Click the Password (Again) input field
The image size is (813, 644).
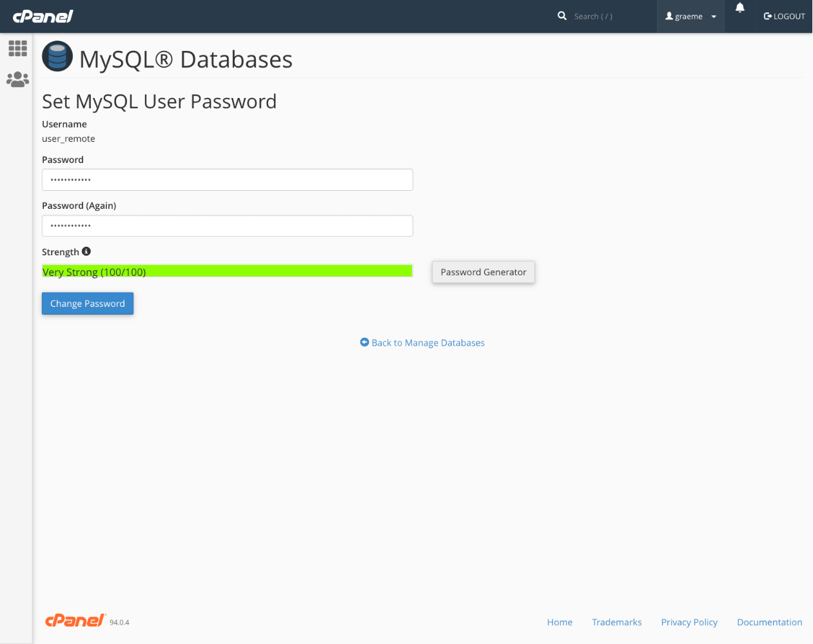(x=227, y=226)
